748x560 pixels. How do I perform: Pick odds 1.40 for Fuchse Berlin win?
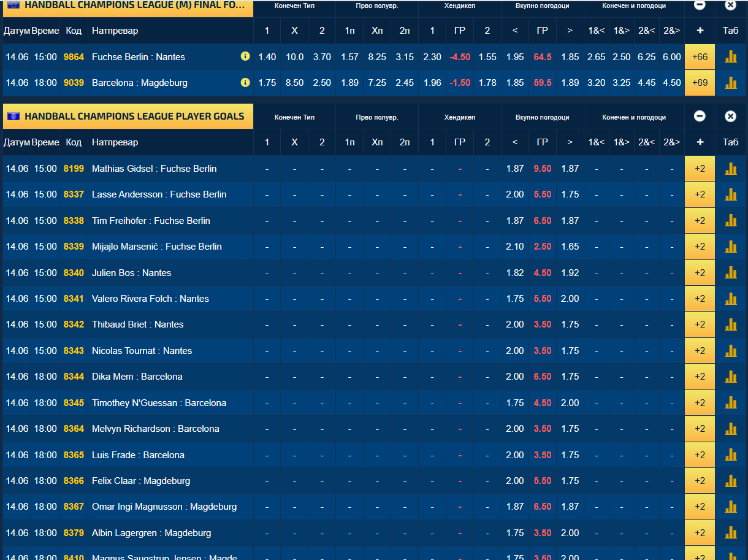point(267,56)
